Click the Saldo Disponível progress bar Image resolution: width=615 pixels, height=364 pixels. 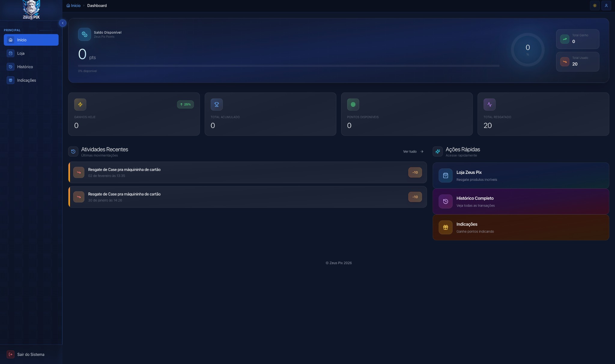tap(288, 66)
